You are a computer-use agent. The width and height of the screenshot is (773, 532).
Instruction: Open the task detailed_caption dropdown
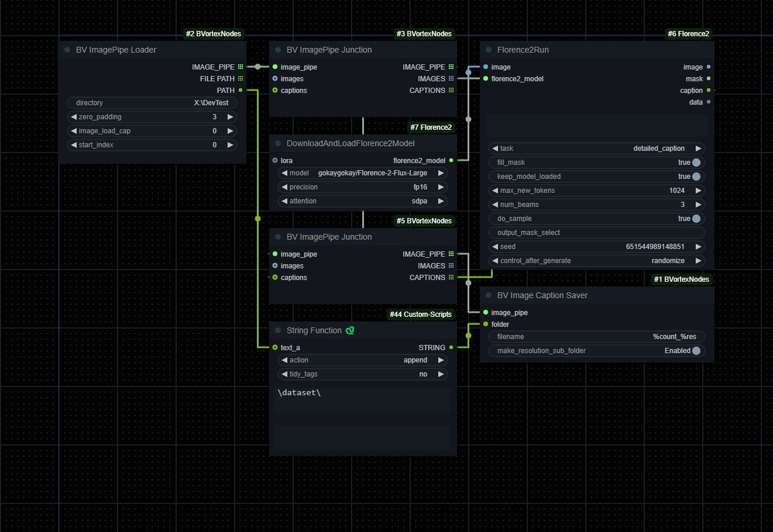(x=597, y=148)
